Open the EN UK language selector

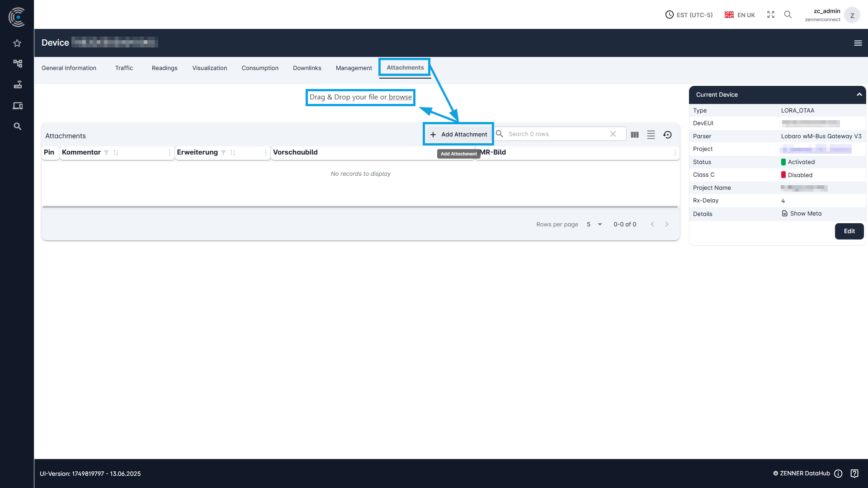point(740,14)
